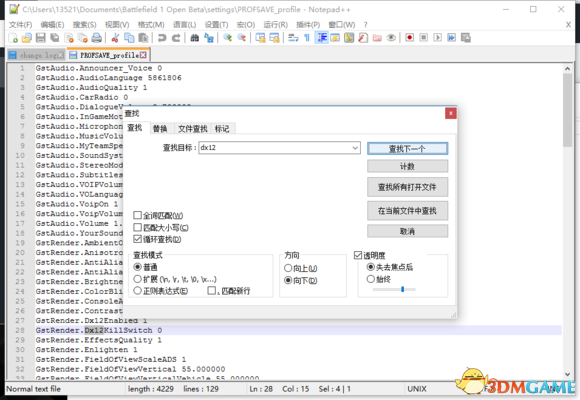Start macro recording with the red record icon
The image size is (580, 400).
point(409,38)
